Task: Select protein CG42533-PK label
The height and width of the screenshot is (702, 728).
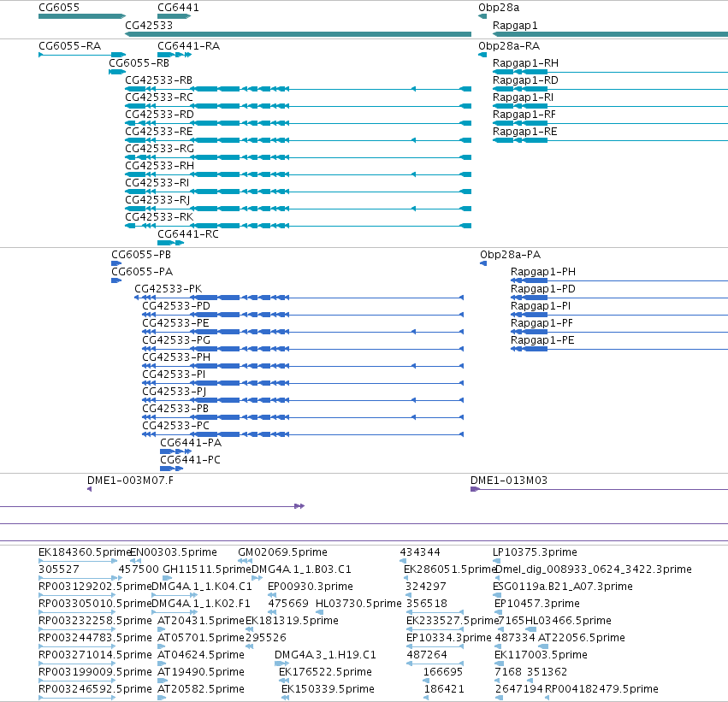Action: coord(168,289)
